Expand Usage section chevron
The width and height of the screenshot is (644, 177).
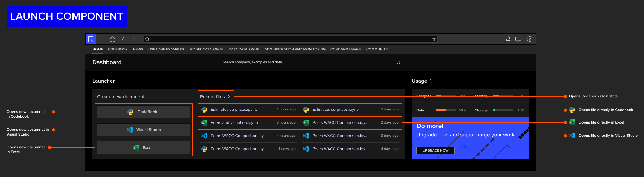[x=431, y=81]
